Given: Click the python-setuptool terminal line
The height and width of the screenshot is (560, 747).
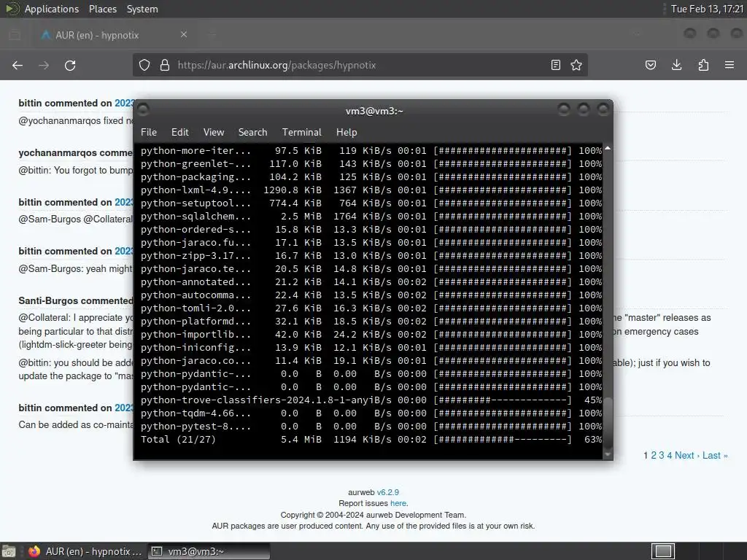Looking at the screenshot, I should point(371,203).
